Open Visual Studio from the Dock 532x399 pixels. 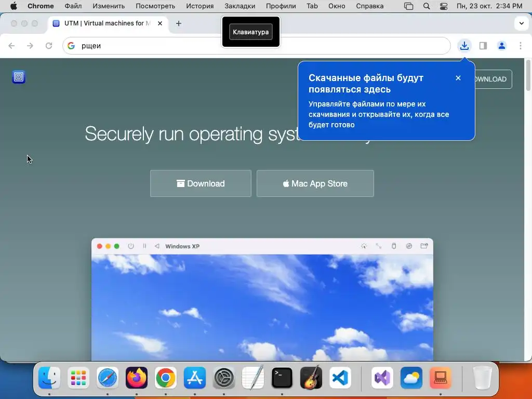(382, 378)
